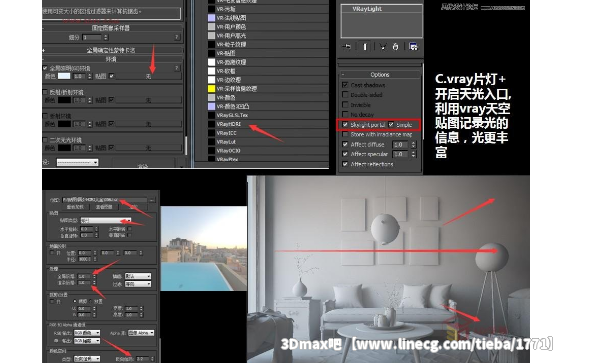The width and height of the screenshot is (593, 363).
Task: Toggle show end result icon in modifier panel
Action: tap(365, 47)
